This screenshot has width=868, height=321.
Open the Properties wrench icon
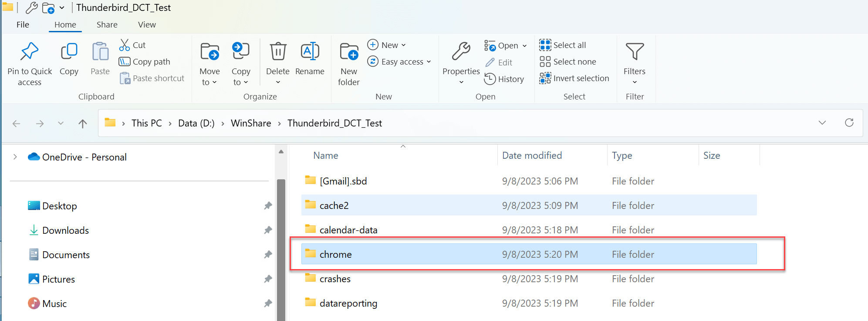[x=461, y=51]
